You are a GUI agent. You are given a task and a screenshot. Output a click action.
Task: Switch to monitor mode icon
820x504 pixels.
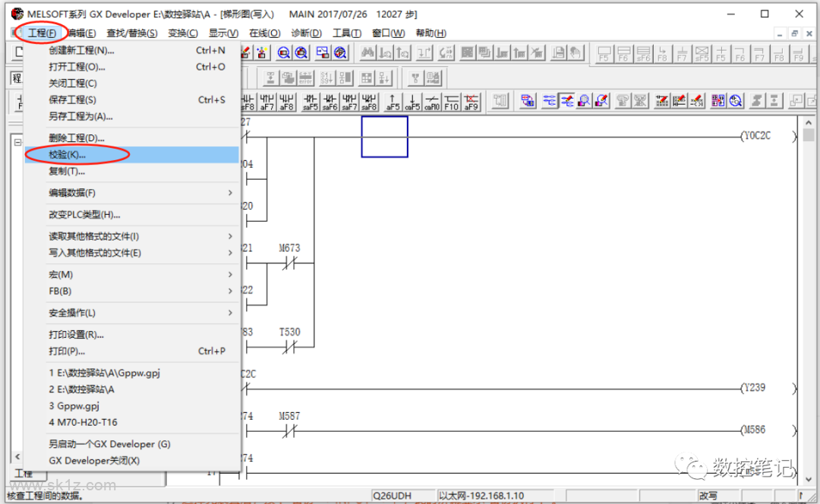[584, 101]
